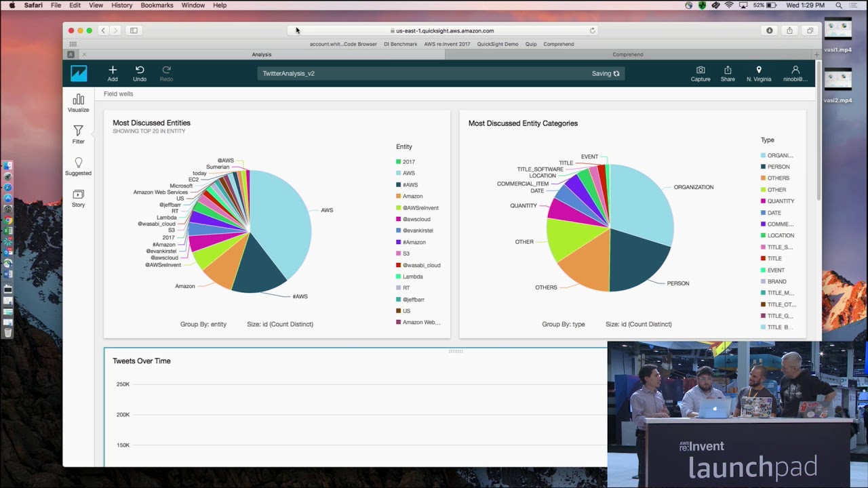Expand the Field wells bar
The width and height of the screenshot is (868, 488).
[119, 94]
